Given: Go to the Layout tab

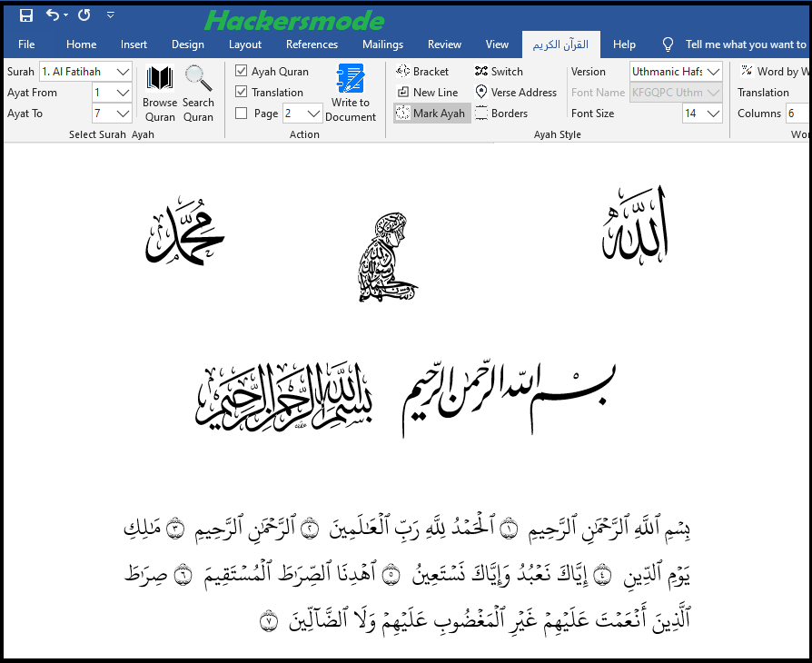Looking at the screenshot, I should pyautogui.click(x=245, y=45).
